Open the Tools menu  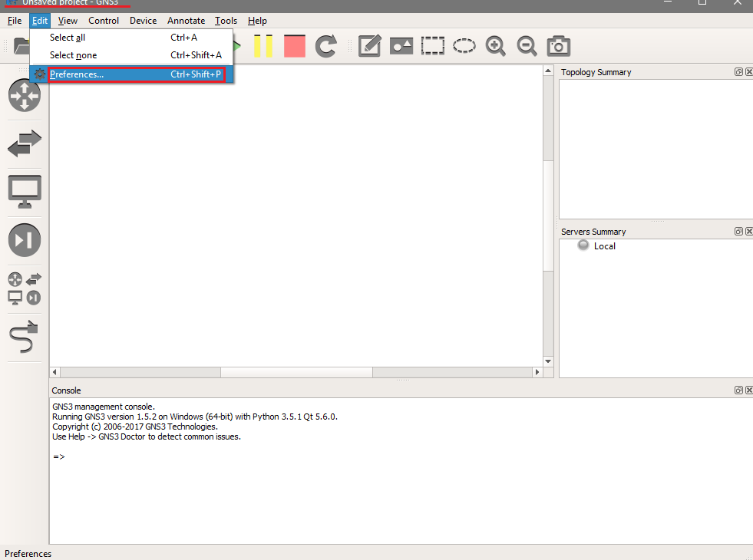tap(226, 21)
